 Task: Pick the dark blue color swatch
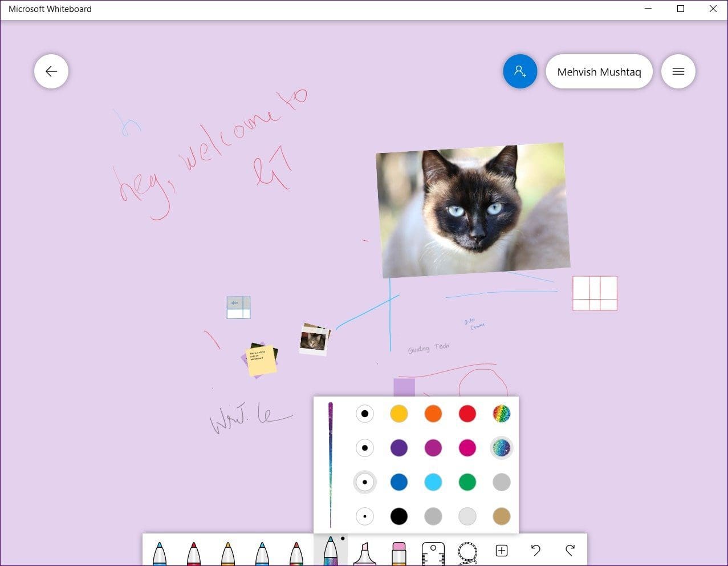(x=399, y=482)
